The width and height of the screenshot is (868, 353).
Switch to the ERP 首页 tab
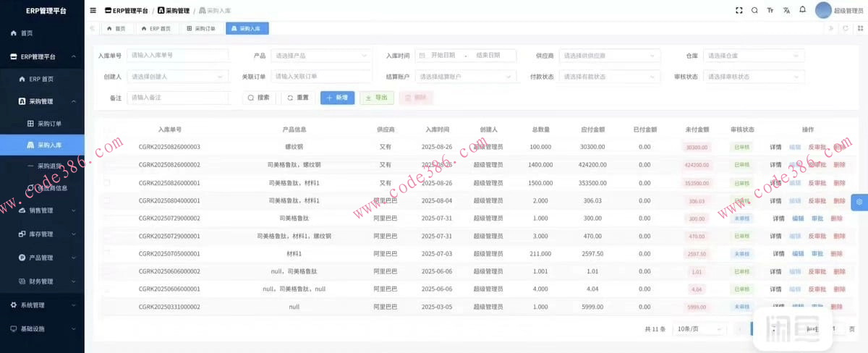(156, 28)
